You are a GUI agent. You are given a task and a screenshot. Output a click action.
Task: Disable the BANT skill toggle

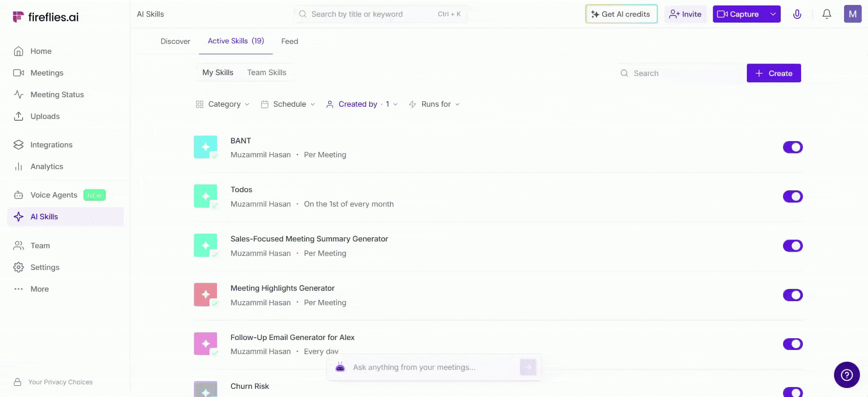(x=793, y=147)
